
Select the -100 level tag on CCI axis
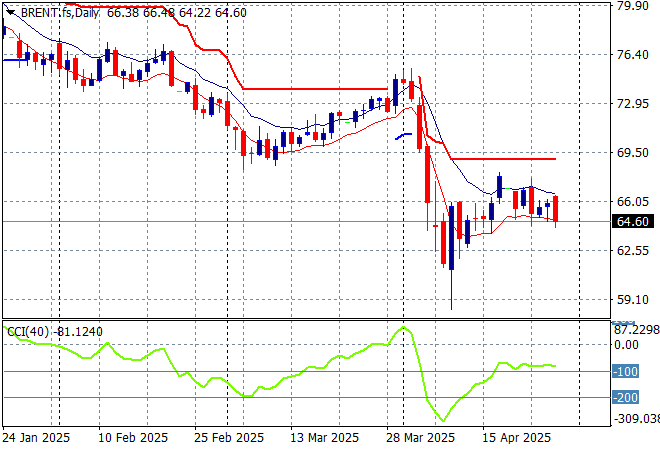[626, 372]
